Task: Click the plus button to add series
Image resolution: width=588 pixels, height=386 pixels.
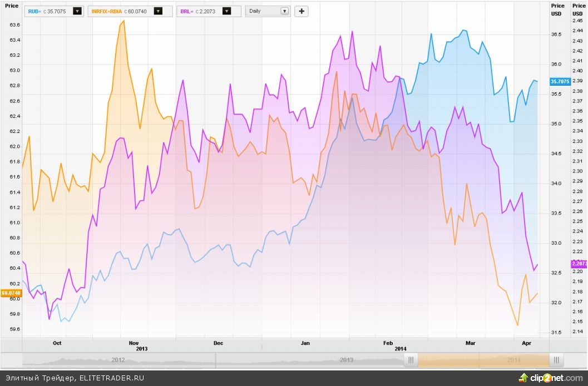Action: tap(301, 11)
